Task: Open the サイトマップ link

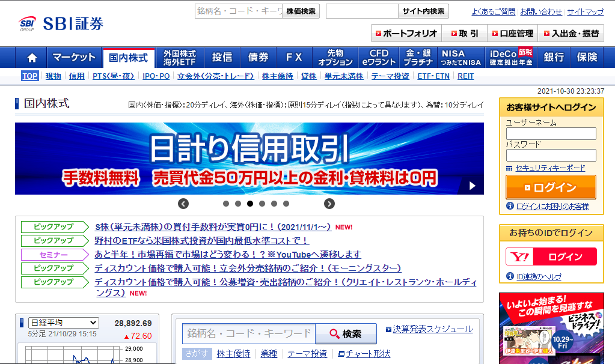Action: 585,12
